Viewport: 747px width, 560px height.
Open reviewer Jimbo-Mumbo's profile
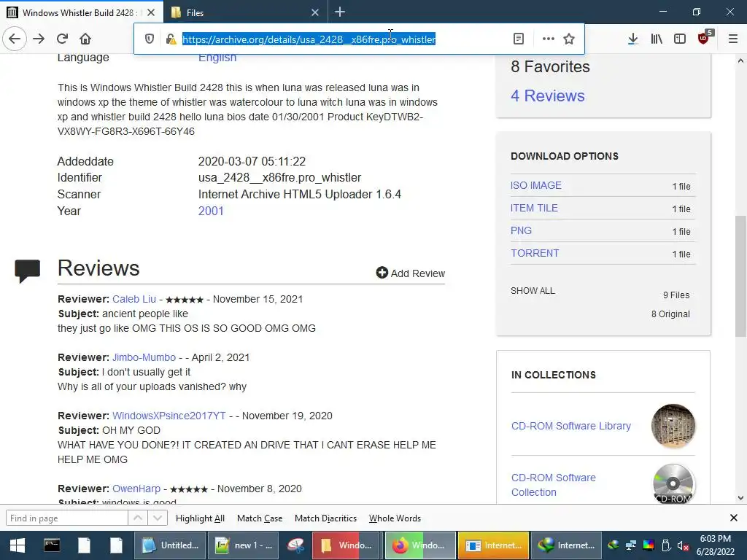(x=144, y=357)
